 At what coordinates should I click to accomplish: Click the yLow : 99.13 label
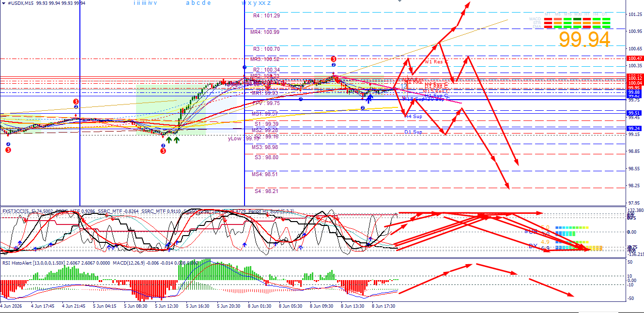point(243,138)
